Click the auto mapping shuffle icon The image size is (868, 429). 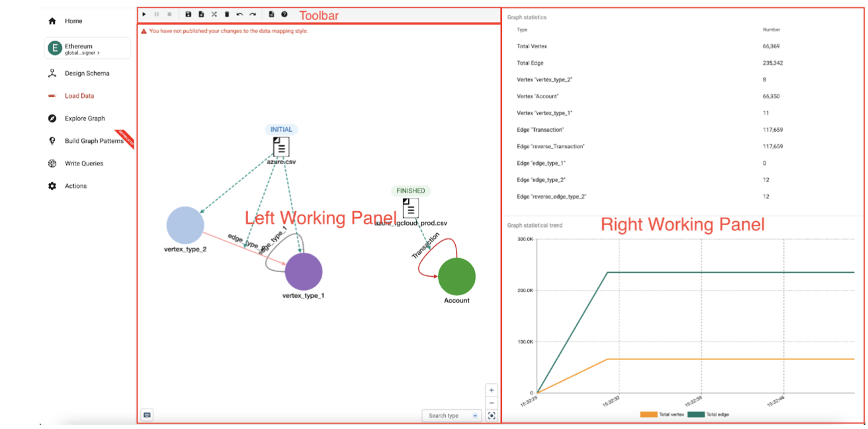point(214,14)
